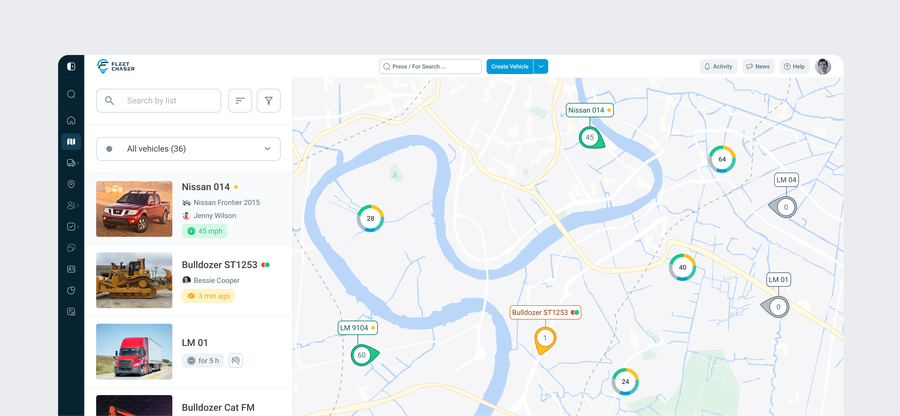Viewport: 900px width, 416px height.
Task: Click the orange map pin showing 1
Action: click(x=545, y=340)
